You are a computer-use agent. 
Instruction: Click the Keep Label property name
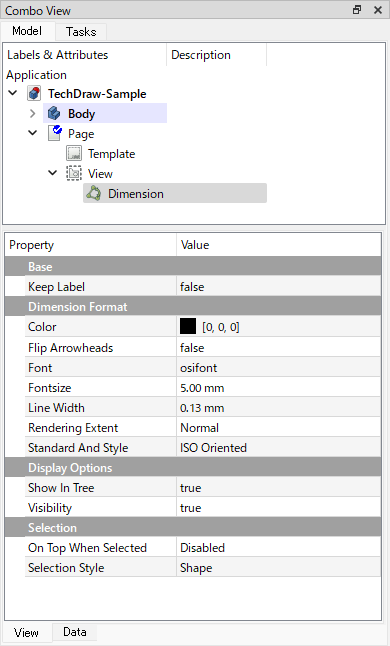pyautogui.click(x=56, y=287)
